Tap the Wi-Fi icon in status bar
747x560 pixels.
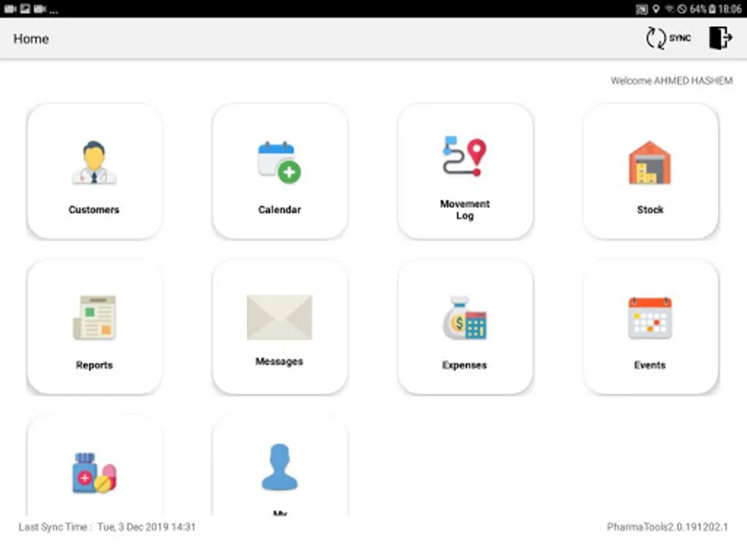pos(670,9)
